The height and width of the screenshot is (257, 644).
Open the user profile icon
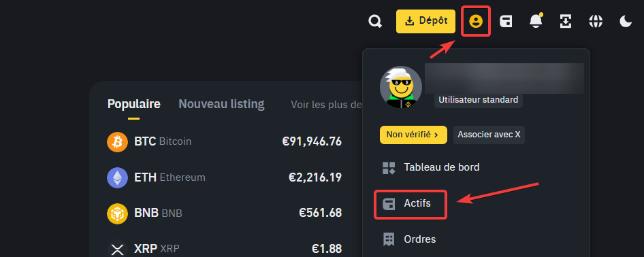coord(476,21)
